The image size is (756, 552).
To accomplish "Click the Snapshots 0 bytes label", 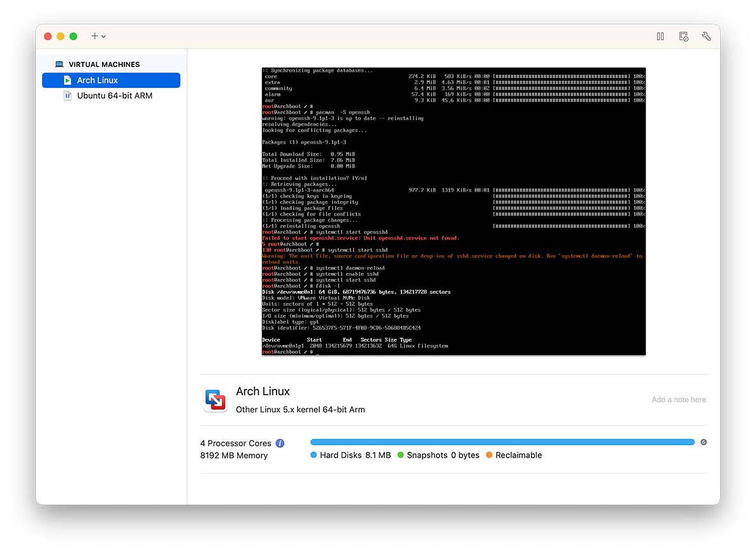I will [443, 455].
